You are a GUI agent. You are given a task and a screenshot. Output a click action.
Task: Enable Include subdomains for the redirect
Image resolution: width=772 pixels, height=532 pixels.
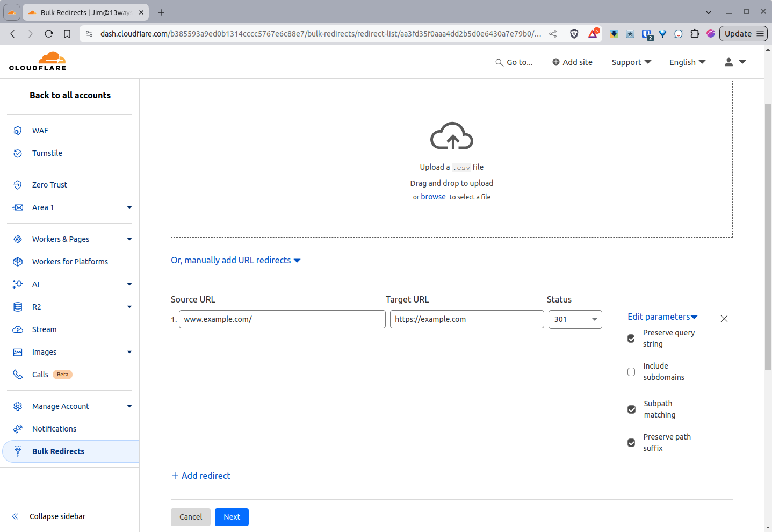click(631, 371)
